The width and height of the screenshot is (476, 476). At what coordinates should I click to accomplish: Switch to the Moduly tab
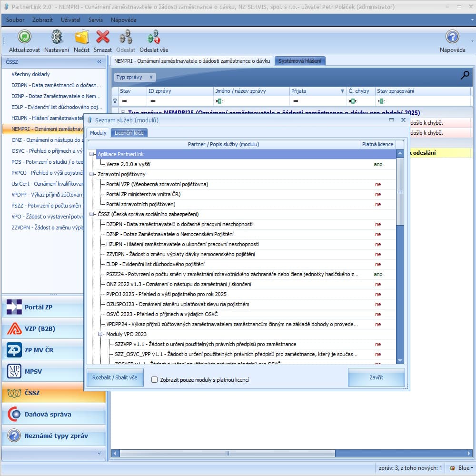click(x=98, y=133)
